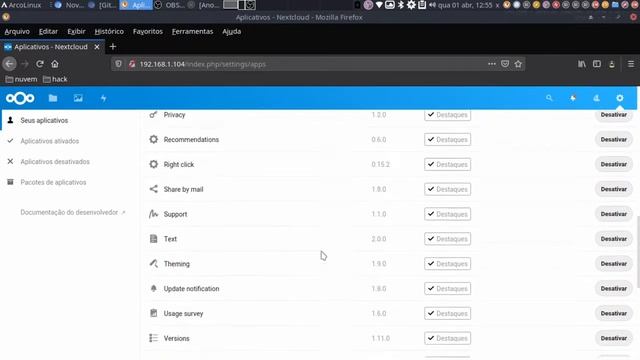Open the ArcoLinux menu in taskbar
The width and height of the screenshot is (640, 360).
(21, 5)
